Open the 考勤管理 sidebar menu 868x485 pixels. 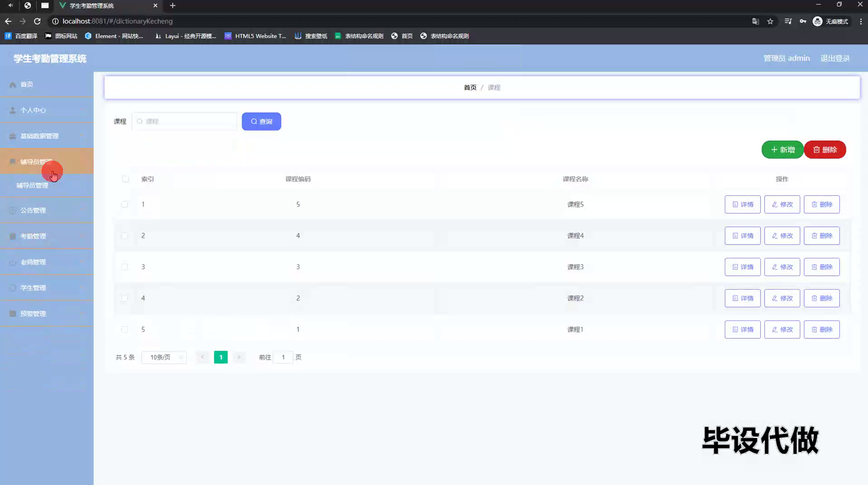point(47,236)
